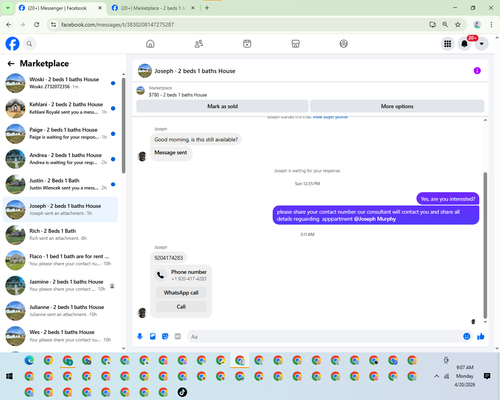Click message 9204174283 bubble
The width and height of the screenshot is (500, 400).
pos(169,258)
